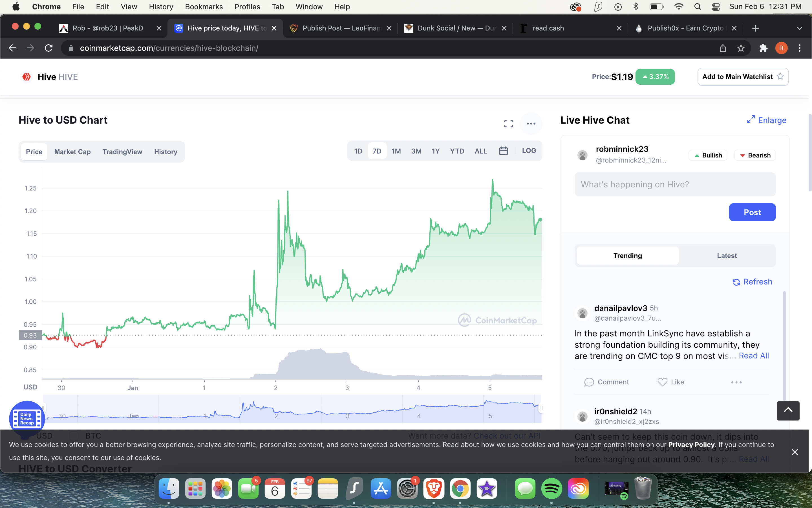Switch to TradingView chart tab
The width and height of the screenshot is (812, 508).
122,152
